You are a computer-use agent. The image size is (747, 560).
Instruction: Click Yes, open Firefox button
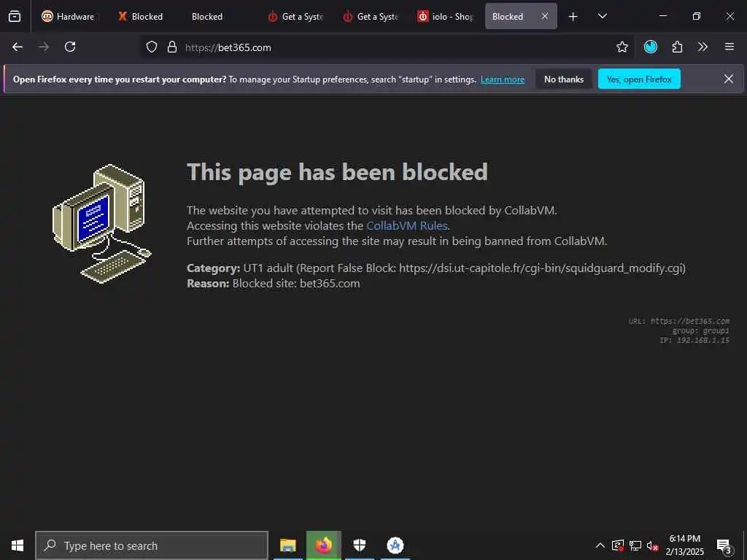[x=639, y=79]
